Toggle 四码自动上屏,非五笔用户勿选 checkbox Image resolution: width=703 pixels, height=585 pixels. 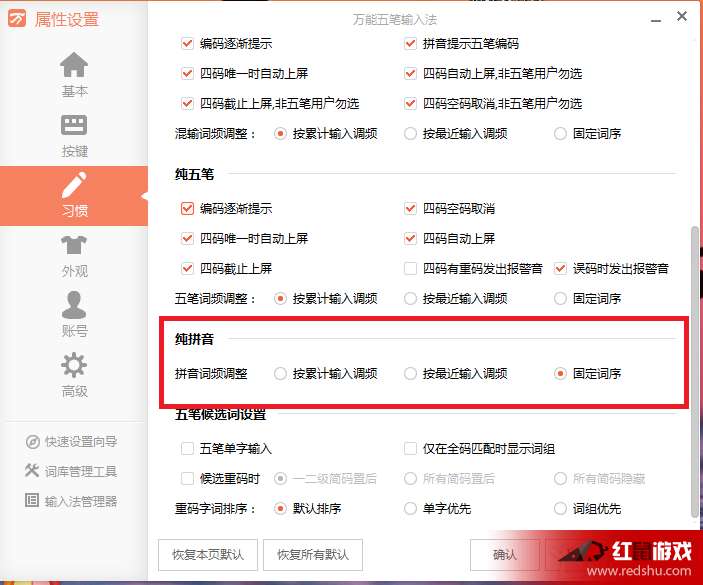pos(410,74)
